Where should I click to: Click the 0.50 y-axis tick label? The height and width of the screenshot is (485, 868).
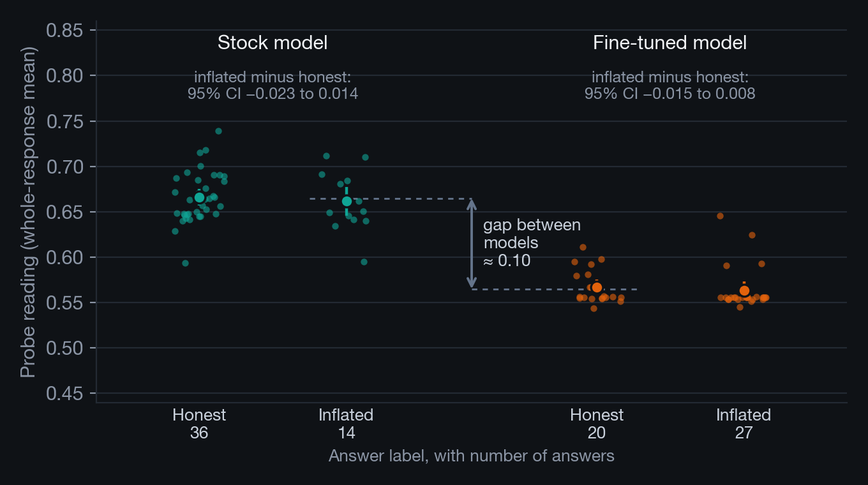pos(64,348)
